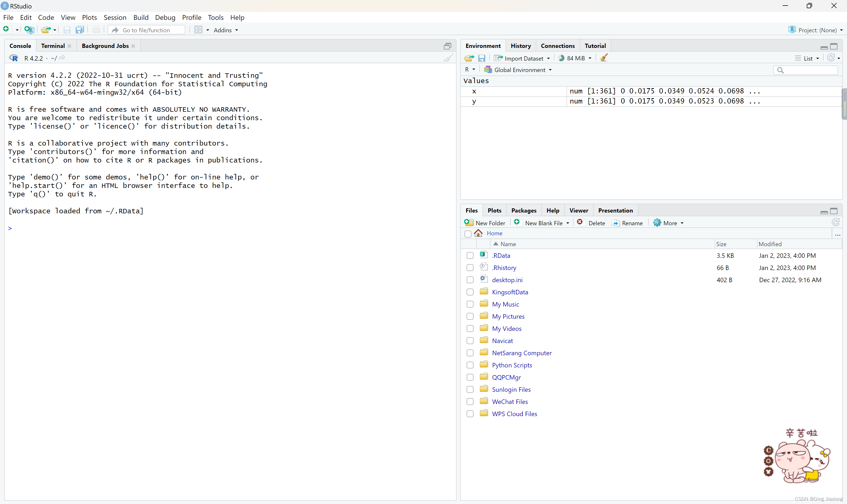Check the .RData file checkbox
This screenshot has height=504, width=847.
point(470,255)
